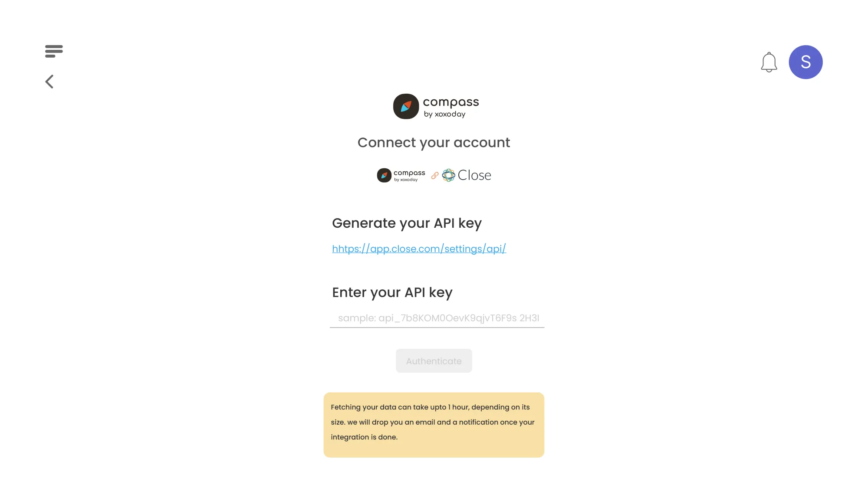
Task: Click the yellow integration notice box
Action: pyautogui.click(x=434, y=424)
